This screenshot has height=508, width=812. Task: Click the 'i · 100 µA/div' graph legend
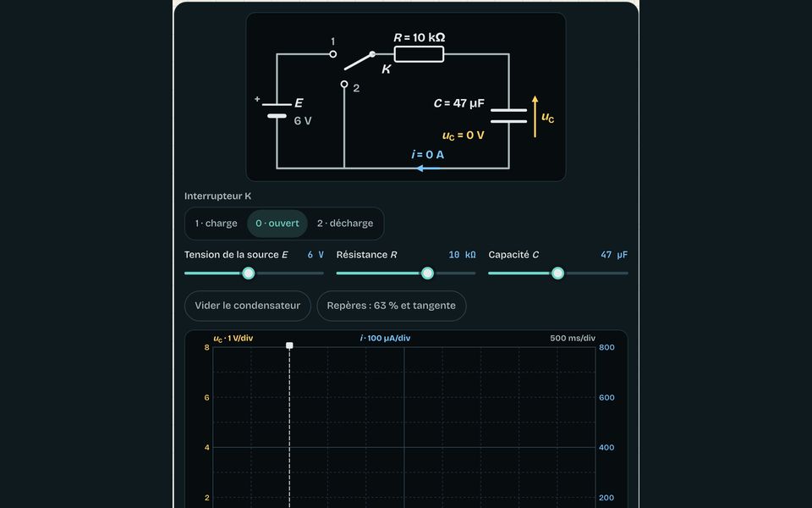pyautogui.click(x=386, y=338)
